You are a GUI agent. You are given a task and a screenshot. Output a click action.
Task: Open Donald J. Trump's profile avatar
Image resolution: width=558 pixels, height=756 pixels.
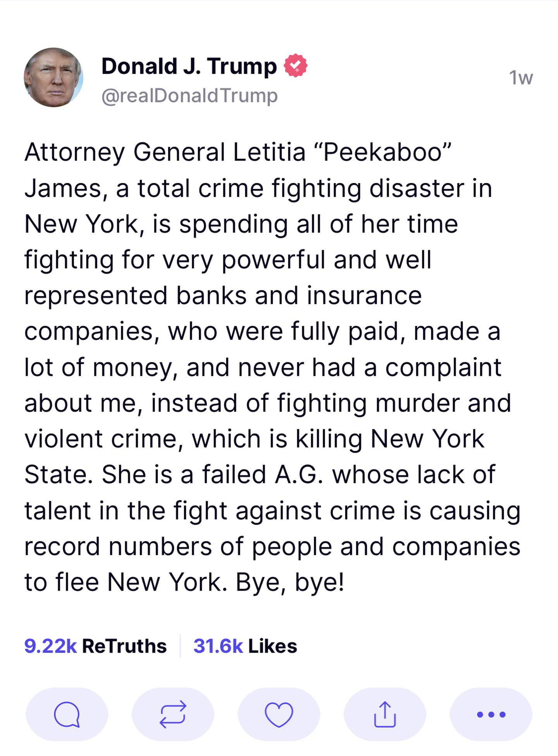coord(53,77)
